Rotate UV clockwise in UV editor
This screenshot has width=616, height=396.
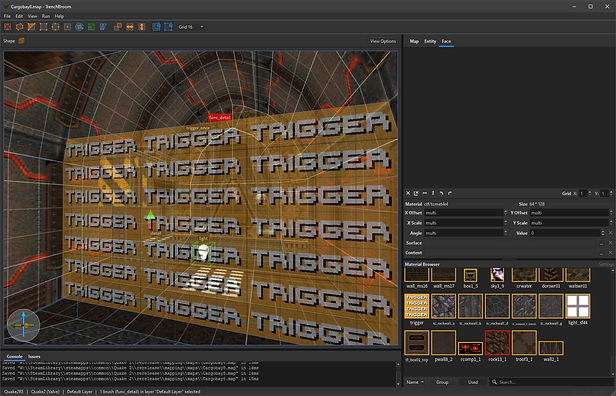[450, 193]
